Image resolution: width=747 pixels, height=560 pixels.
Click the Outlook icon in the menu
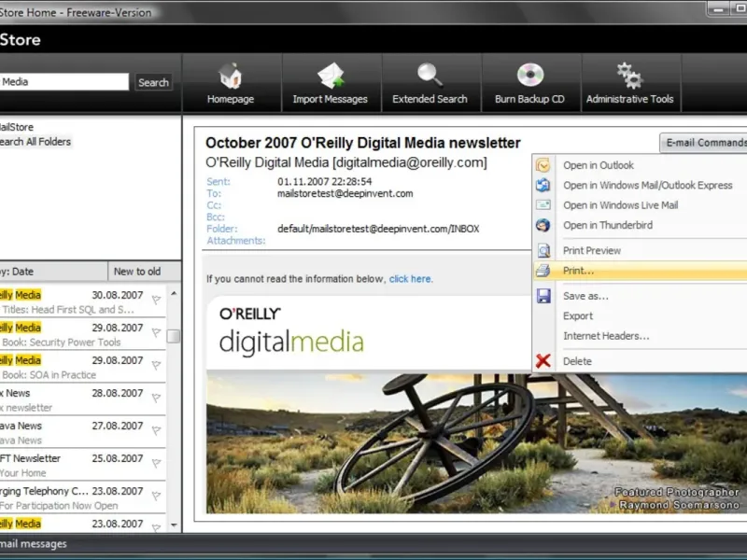543,165
